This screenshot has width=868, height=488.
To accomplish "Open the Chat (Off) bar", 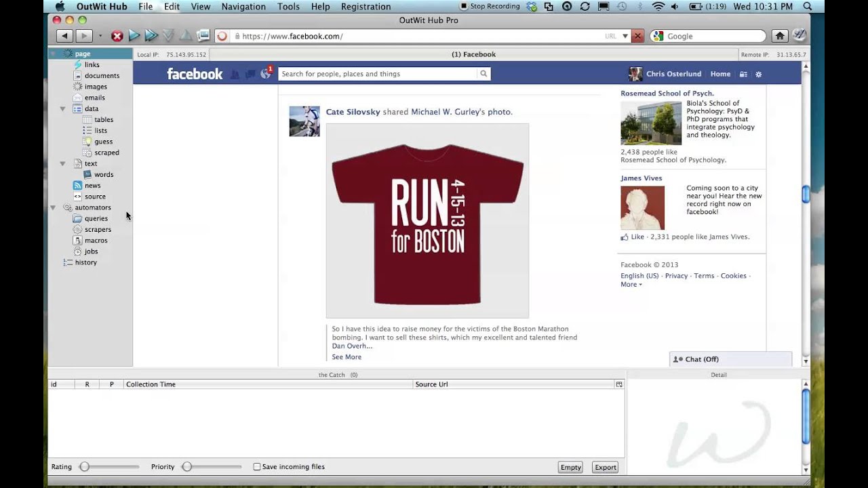I will click(730, 359).
